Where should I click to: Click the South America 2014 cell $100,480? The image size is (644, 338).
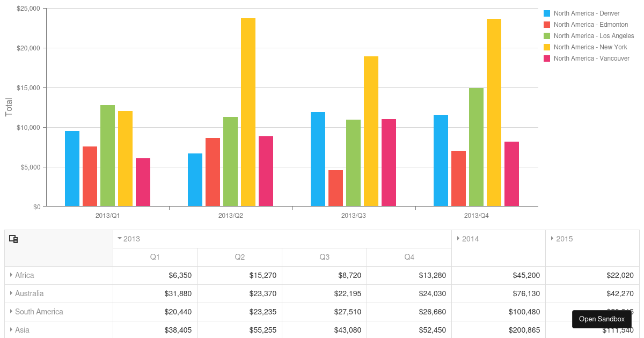(499, 312)
